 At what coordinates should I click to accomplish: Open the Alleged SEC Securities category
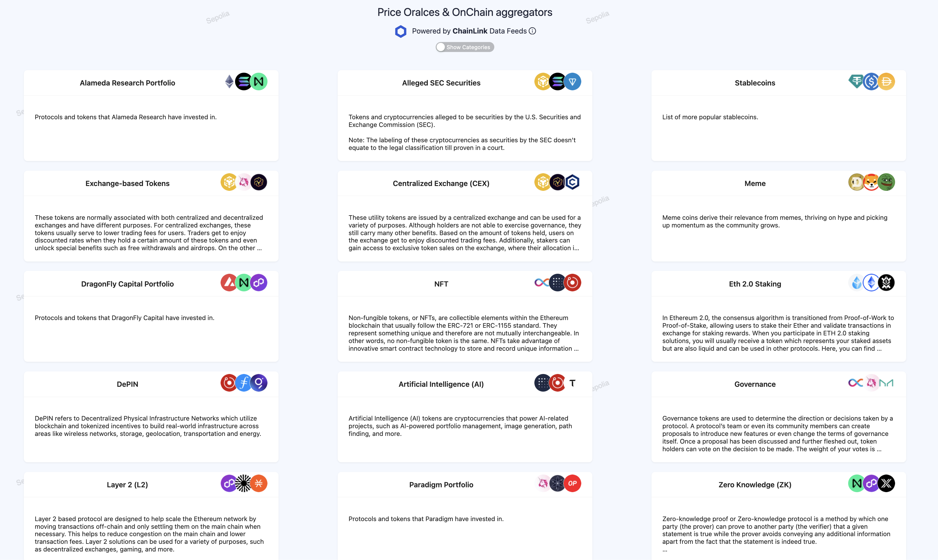(441, 83)
